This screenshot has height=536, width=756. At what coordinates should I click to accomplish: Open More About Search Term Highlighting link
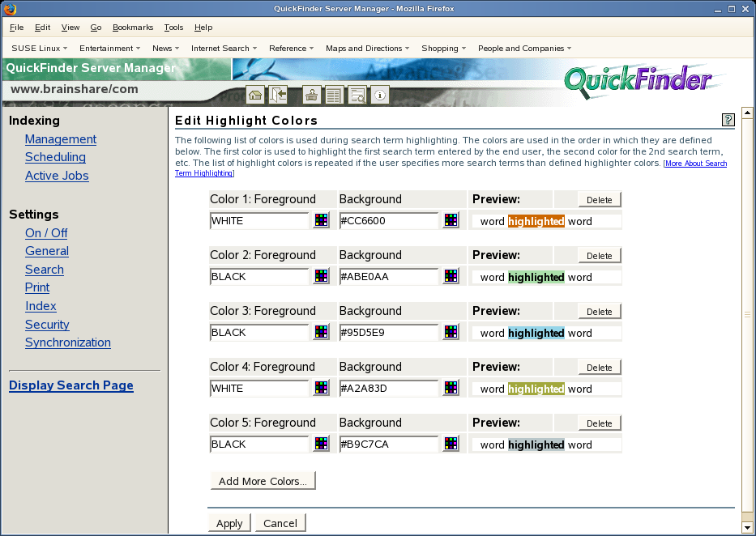coord(696,164)
